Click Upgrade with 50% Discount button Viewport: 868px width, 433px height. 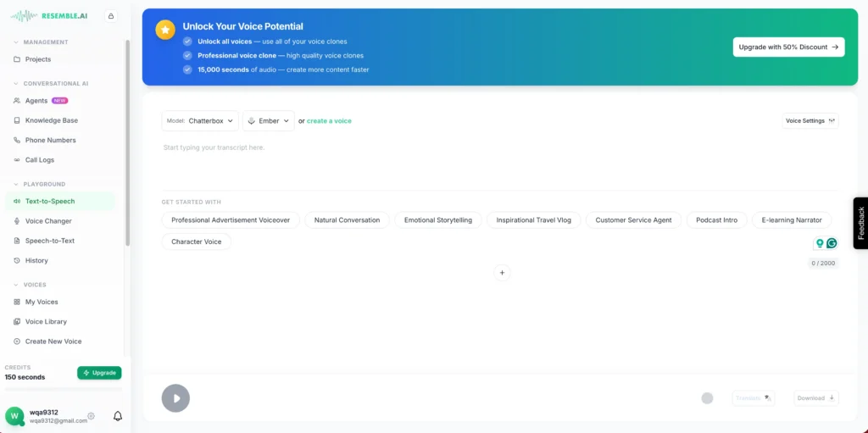[x=788, y=47]
